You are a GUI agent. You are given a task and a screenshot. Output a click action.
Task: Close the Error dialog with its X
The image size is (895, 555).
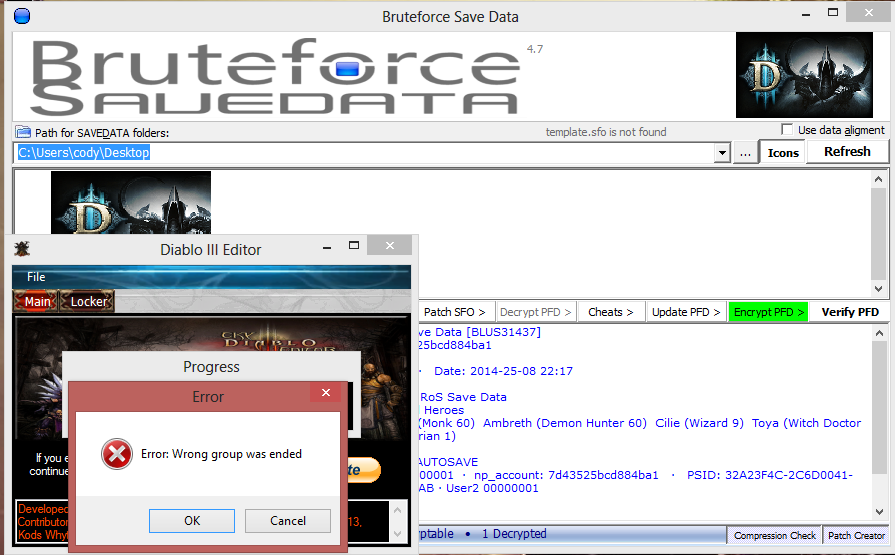pos(326,396)
